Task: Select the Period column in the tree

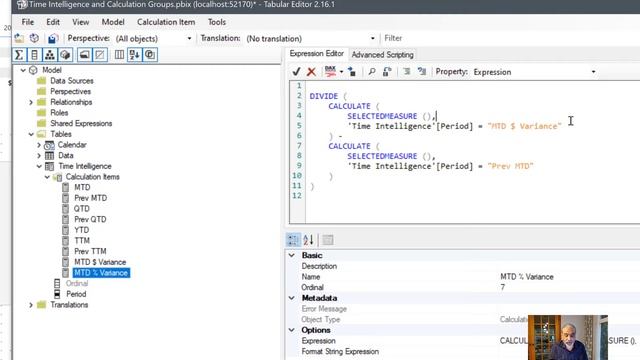Action: coord(76,294)
